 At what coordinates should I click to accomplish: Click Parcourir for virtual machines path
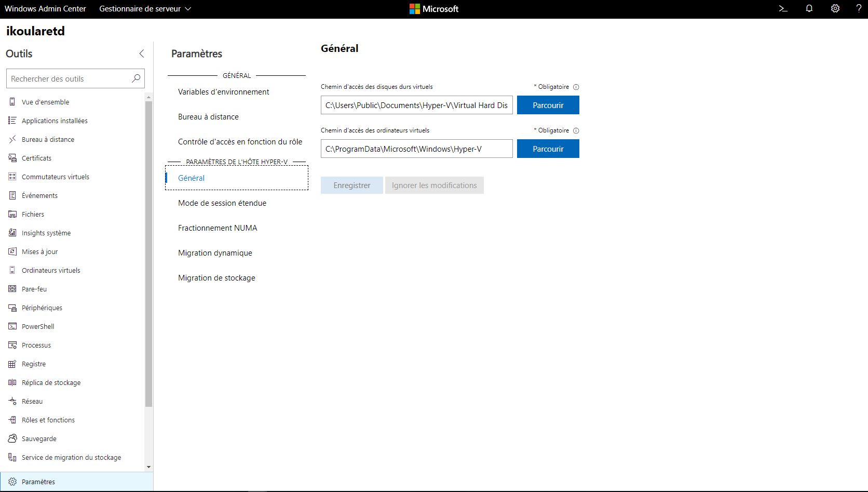(548, 149)
